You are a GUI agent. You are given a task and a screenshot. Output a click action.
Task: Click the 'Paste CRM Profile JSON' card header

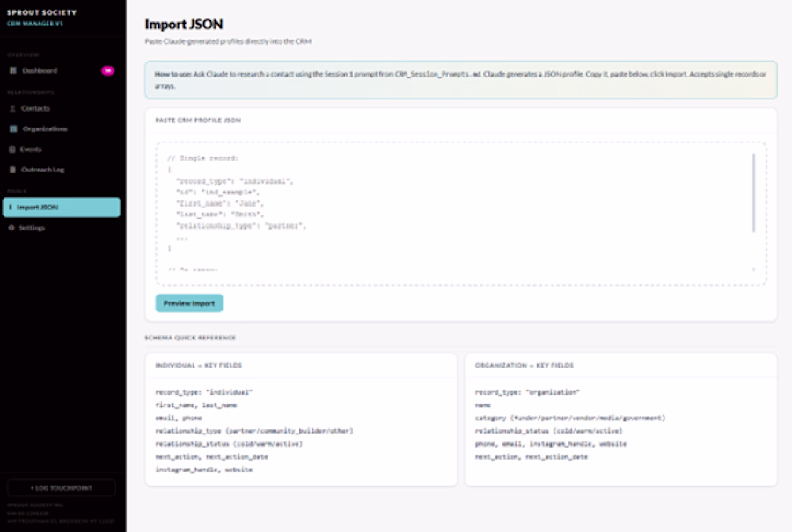[198, 120]
